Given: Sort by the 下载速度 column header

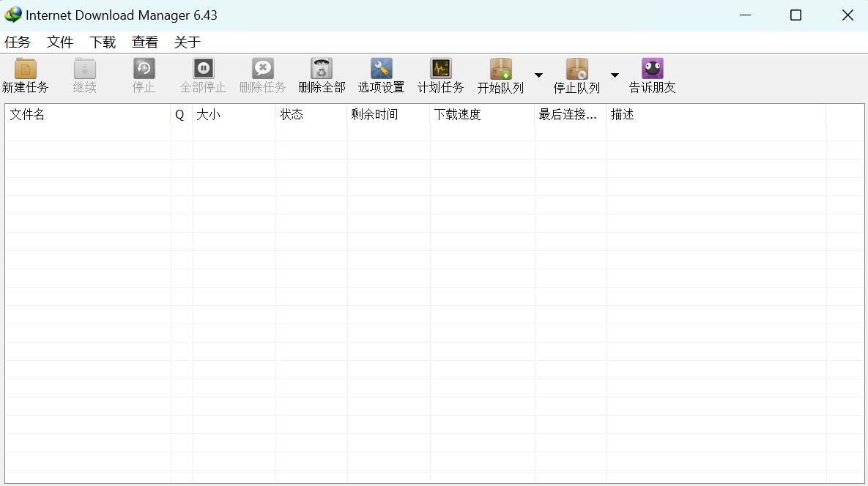Looking at the screenshot, I should click(482, 114).
